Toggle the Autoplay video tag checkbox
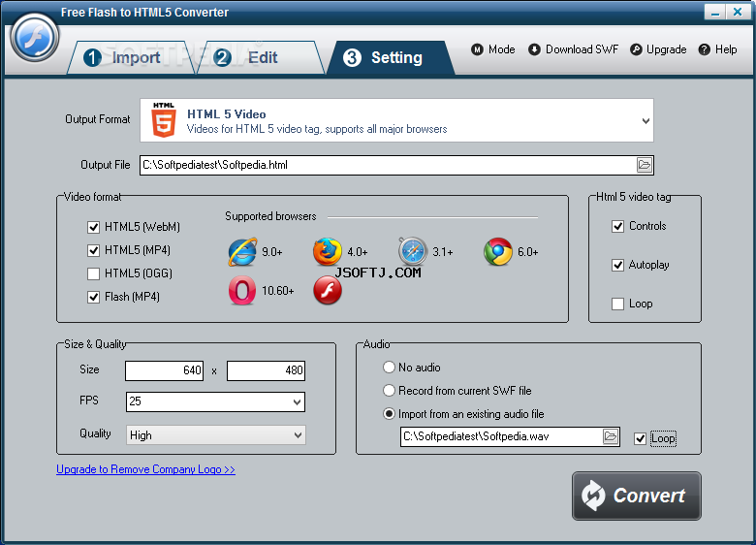The width and height of the screenshot is (756, 545). 617,265
